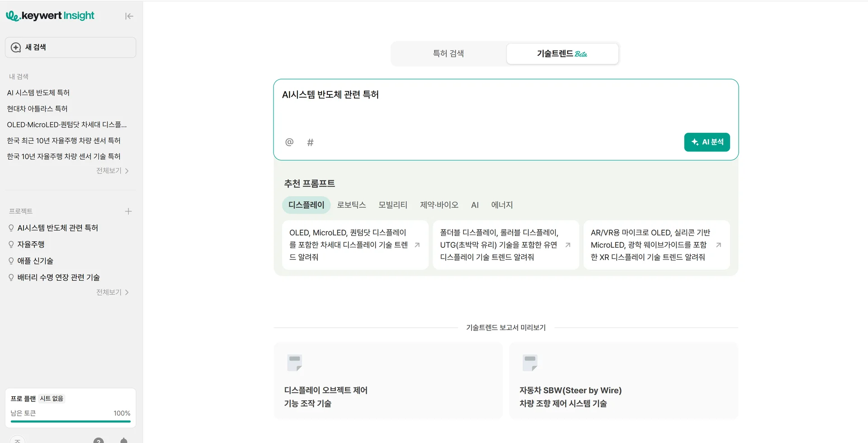The image size is (868, 443).
Task: Click the arrow icon on the AR/VR용 마이크로 OLED prompt
Action: 718,245
